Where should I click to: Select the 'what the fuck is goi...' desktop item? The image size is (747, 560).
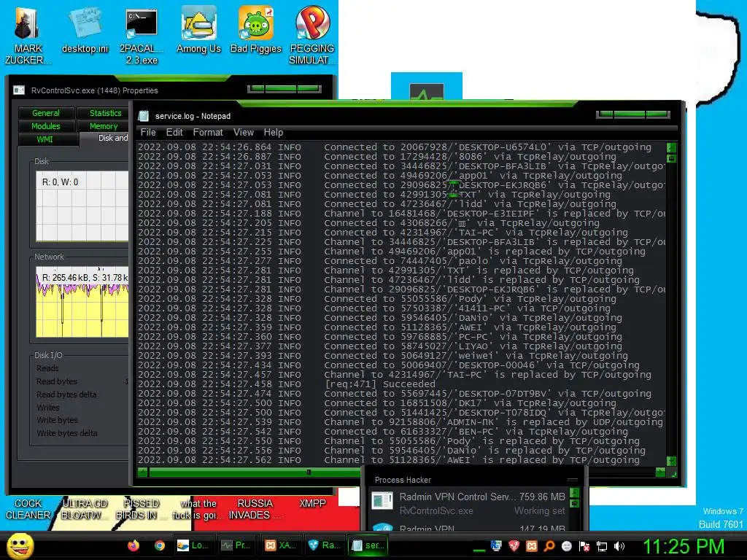tap(198, 509)
